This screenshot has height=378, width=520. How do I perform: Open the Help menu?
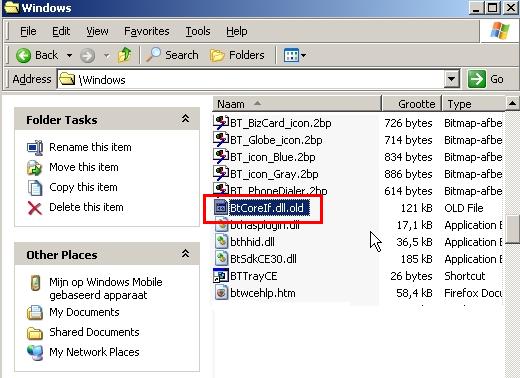(x=237, y=31)
